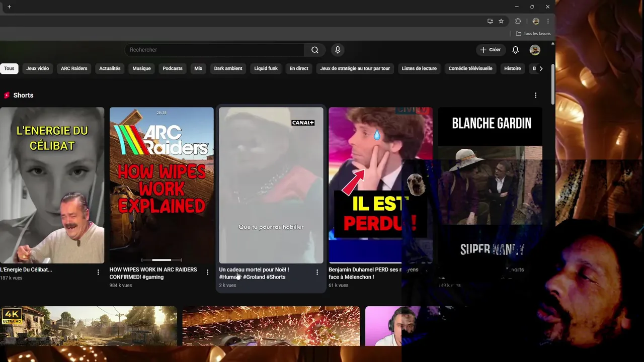Select the Mix filter chip
The width and height of the screenshot is (644, 362).
[x=198, y=68]
